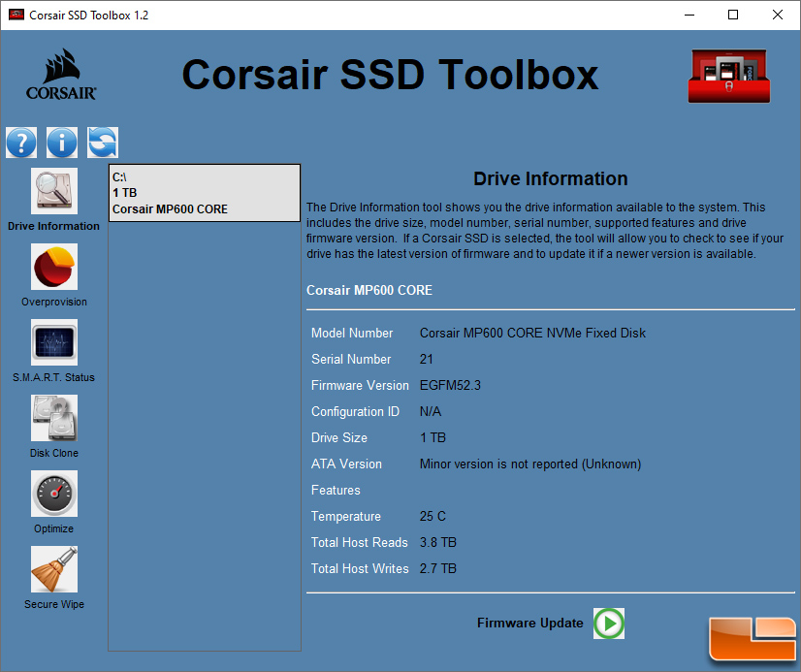Click the Total Host Reads 3.8 TB value
This screenshot has width=801, height=672.
(x=437, y=542)
